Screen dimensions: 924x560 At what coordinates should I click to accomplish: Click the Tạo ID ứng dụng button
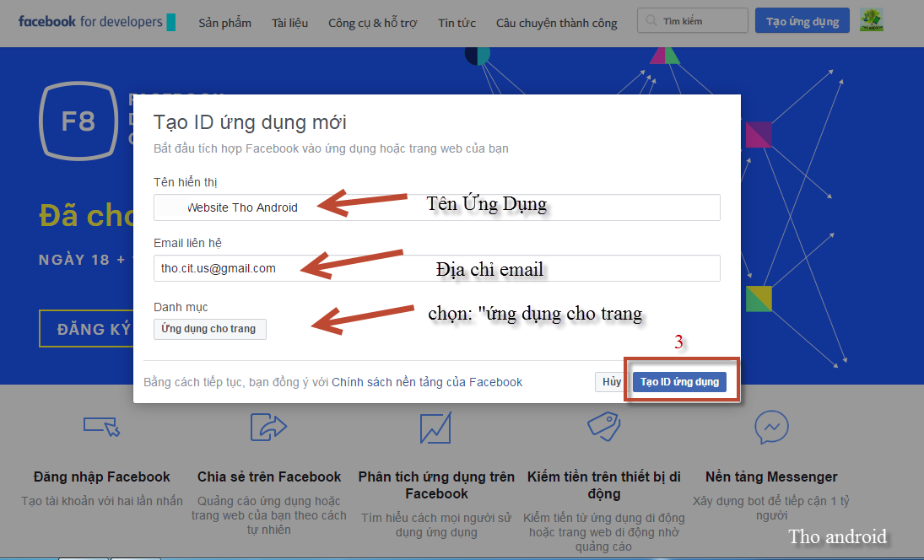click(679, 381)
